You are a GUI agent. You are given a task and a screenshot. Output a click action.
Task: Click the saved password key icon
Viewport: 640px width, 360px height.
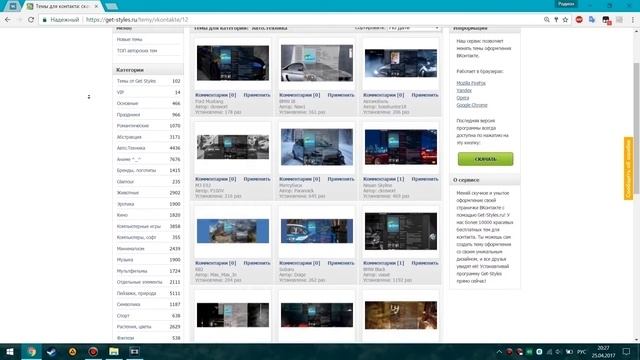556,20
